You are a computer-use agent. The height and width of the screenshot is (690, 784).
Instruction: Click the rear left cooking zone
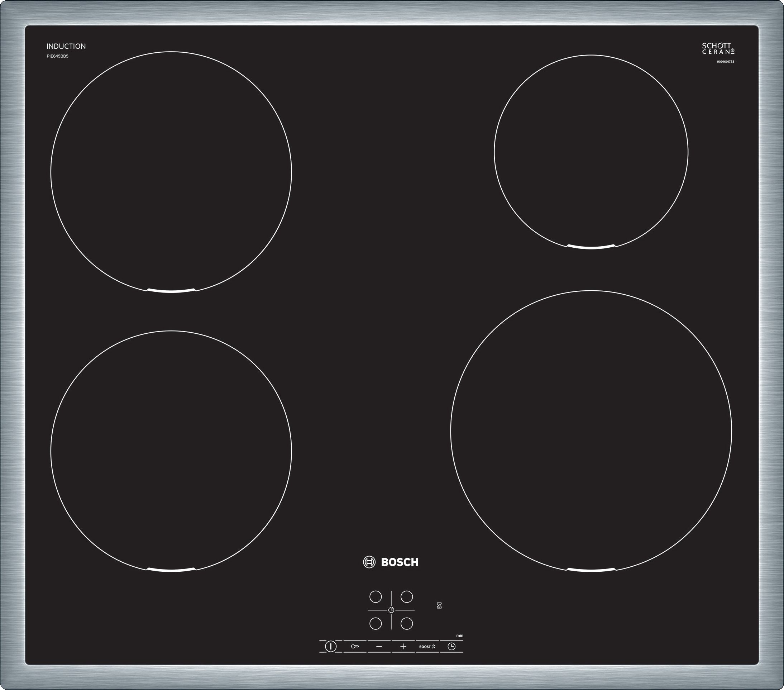point(171,172)
